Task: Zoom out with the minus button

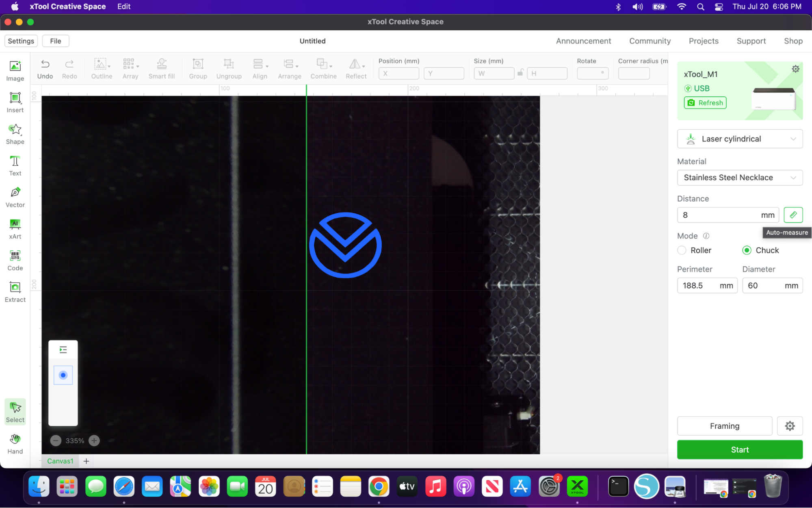Action: (x=56, y=441)
